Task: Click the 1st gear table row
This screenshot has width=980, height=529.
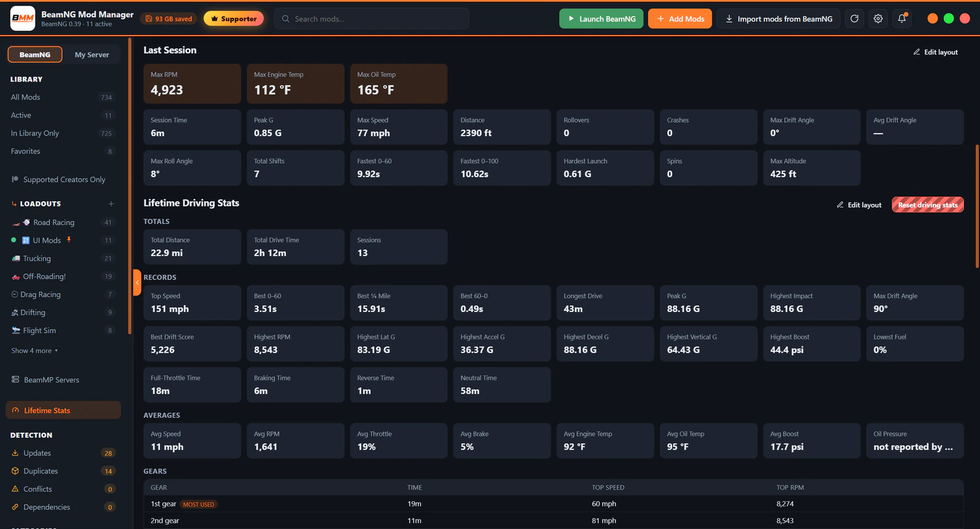Action: [x=553, y=504]
